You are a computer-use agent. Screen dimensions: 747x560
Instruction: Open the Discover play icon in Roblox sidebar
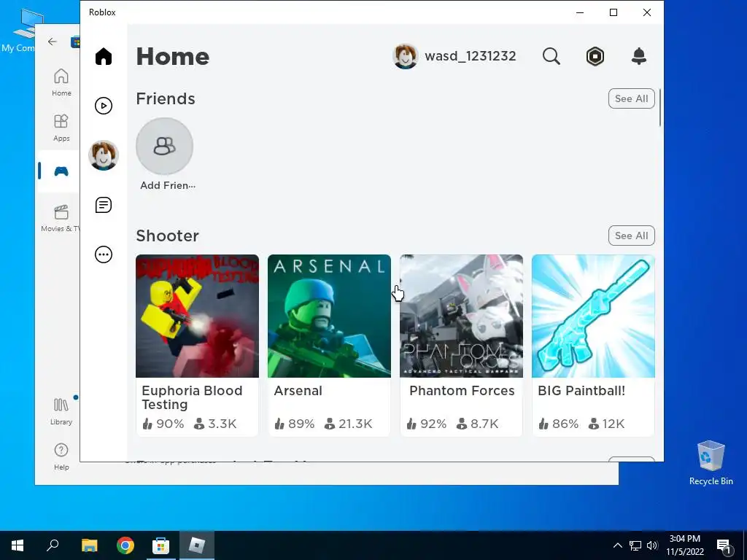(104, 106)
